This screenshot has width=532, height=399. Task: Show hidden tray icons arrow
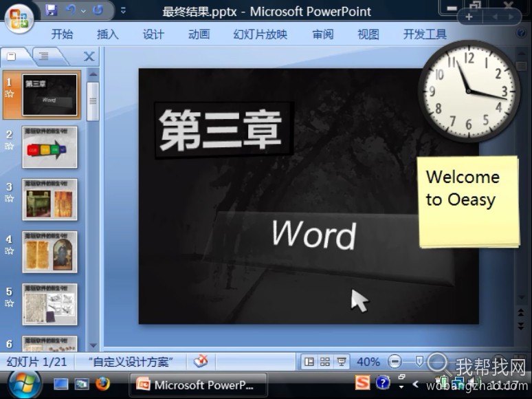pos(415,384)
